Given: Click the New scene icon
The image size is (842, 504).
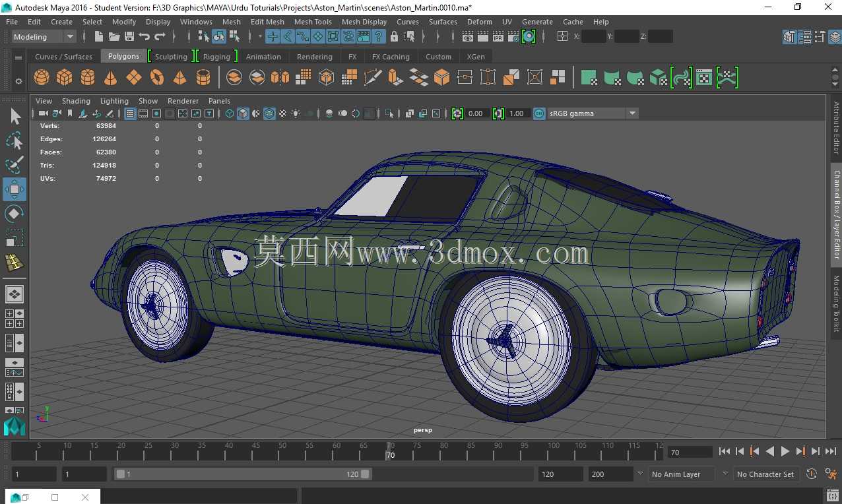Looking at the screenshot, I should click(x=99, y=36).
